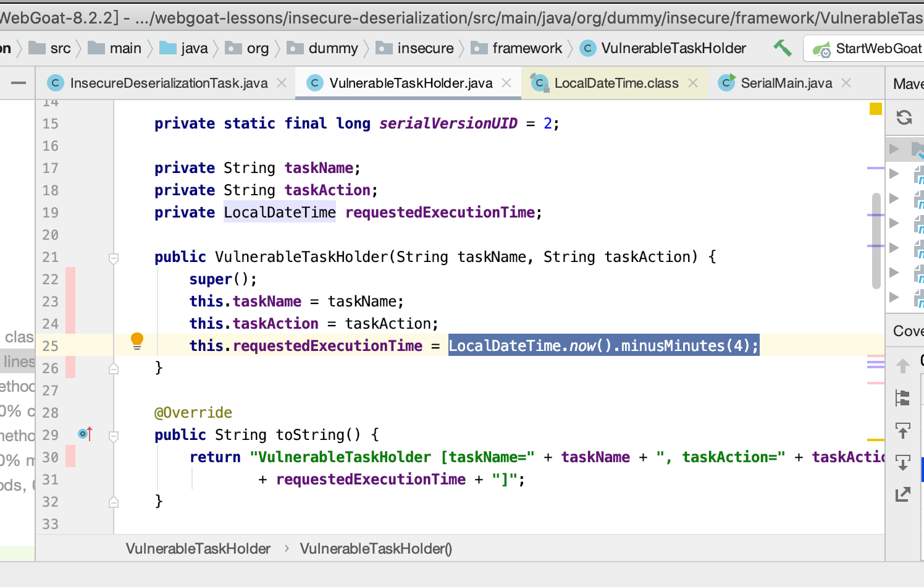Click the yellow inspection warning indicator
Image resolution: width=924 pixels, height=587 pixels.
coord(875,109)
